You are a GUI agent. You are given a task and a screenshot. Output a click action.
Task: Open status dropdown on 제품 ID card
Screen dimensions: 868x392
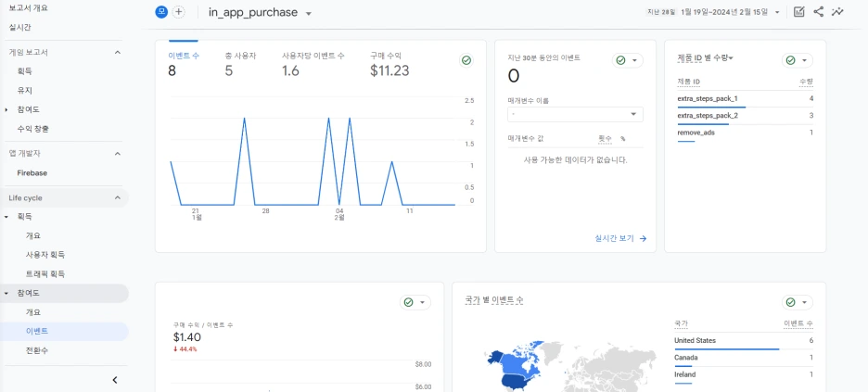[798, 60]
